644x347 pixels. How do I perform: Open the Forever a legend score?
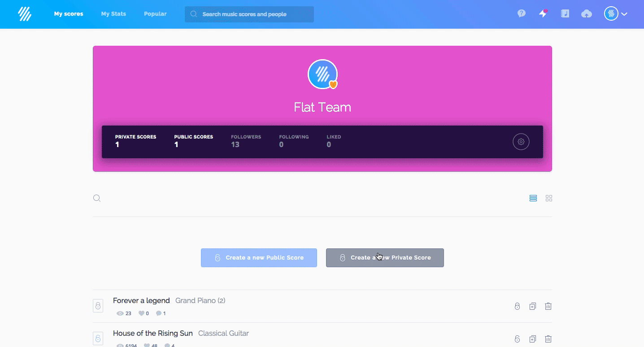click(x=141, y=301)
